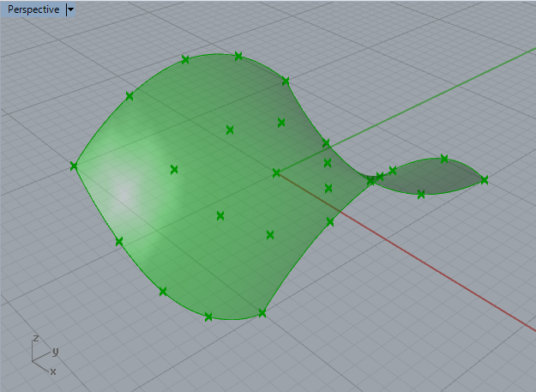536x392 pixels.
Task: Select control point atop the small lobe
Action: pyautogui.click(x=444, y=159)
